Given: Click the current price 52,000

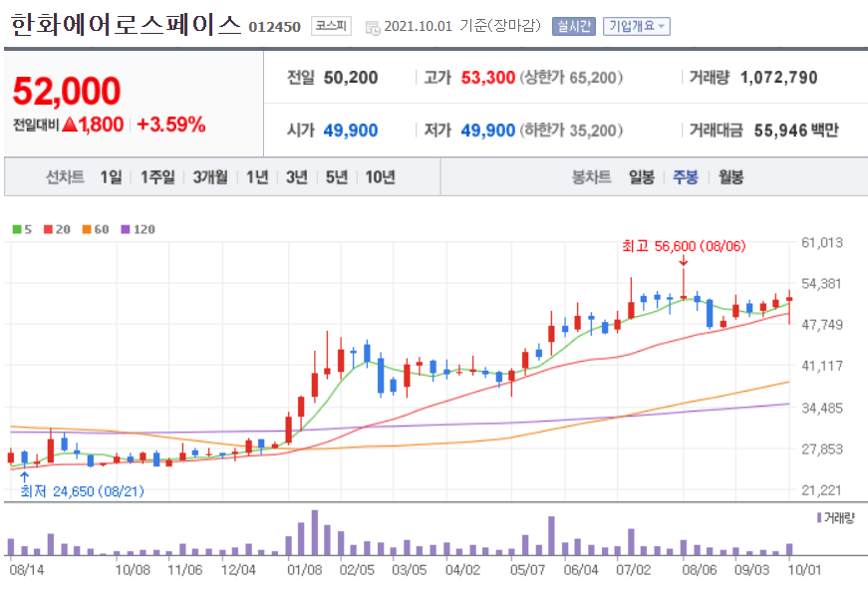Looking at the screenshot, I should click(x=67, y=92).
